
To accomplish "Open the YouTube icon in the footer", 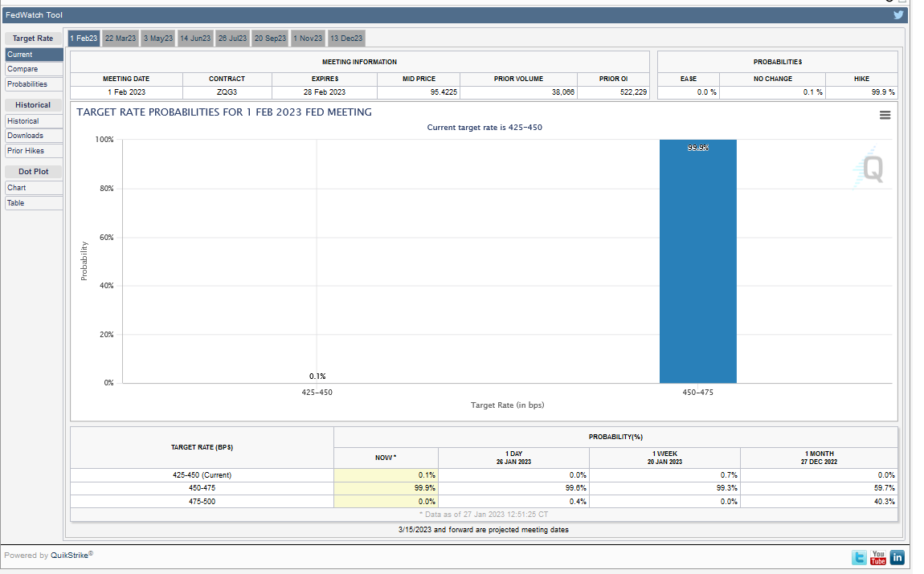I will [878, 557].
